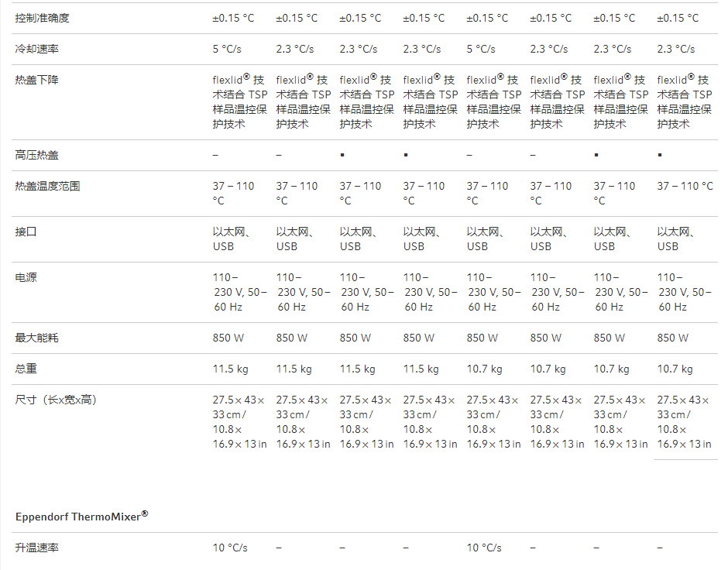728x570 pixels.
Task: Click the 热盖下降 row label
Action: pyautogui.click(x=36, y=80)
